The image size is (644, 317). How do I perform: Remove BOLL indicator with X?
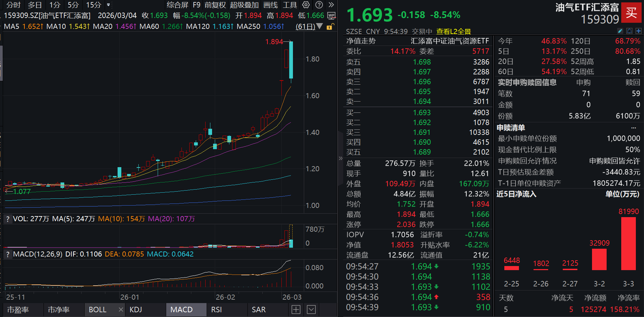click(121, 310)
